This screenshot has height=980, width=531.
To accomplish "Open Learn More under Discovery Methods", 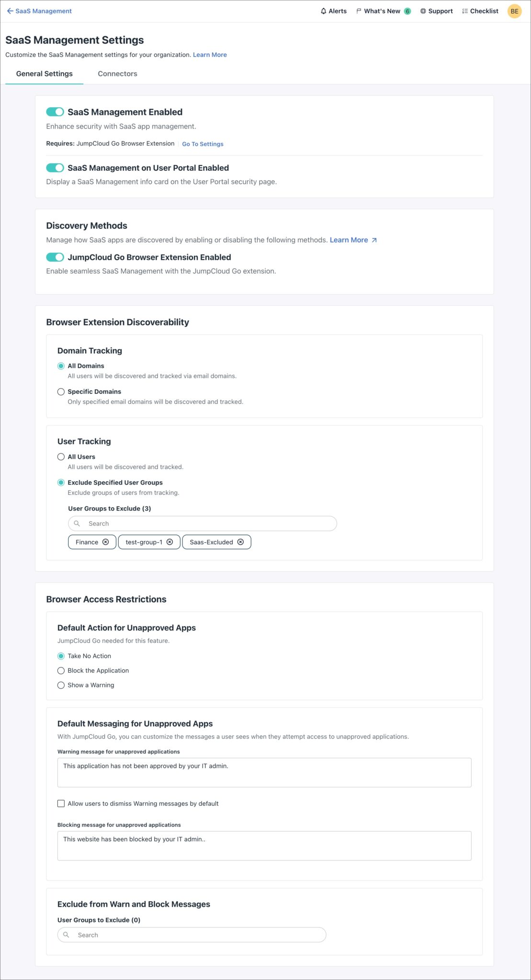I will coord(349,240).
